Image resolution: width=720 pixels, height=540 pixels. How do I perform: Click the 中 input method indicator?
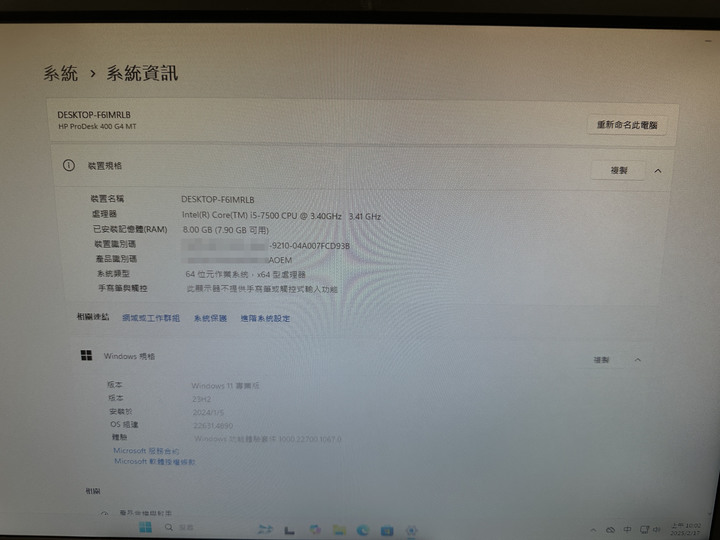[627, 529]
